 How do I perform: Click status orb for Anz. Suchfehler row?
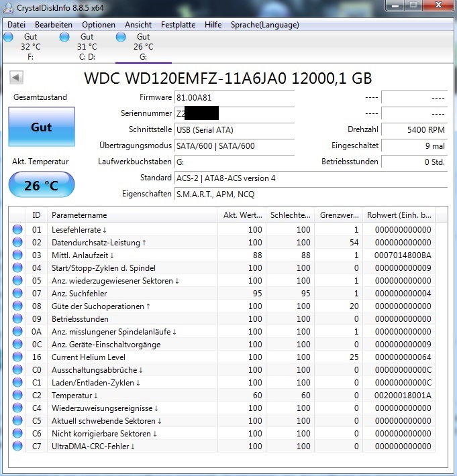(17, 293)
